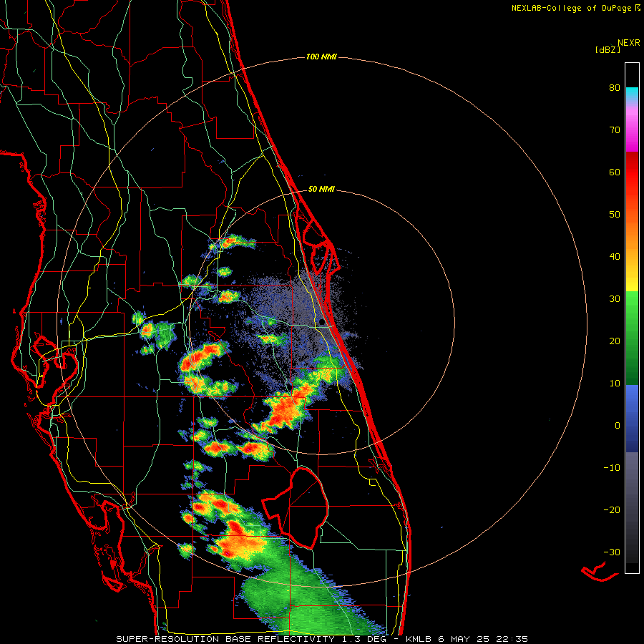Screen dimensions: 644x644
Task: Click the -30 value on the dBZ scale
Action: click(612, 552)
